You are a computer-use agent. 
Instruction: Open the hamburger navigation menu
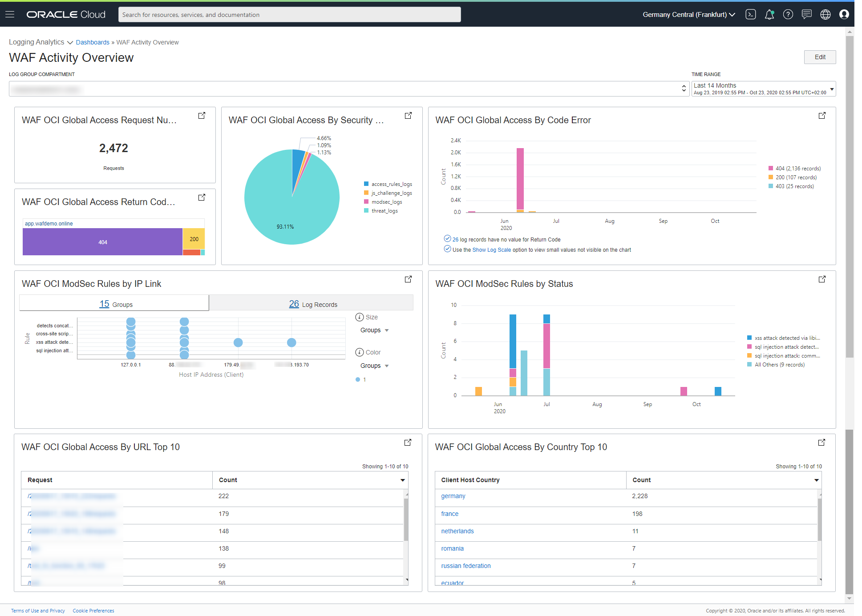[10, 14]
